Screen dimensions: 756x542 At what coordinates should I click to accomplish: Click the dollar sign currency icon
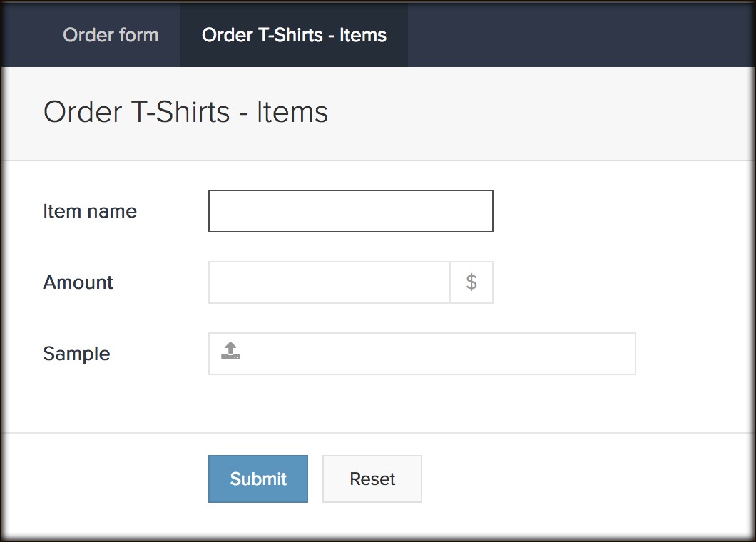[471, 282]
